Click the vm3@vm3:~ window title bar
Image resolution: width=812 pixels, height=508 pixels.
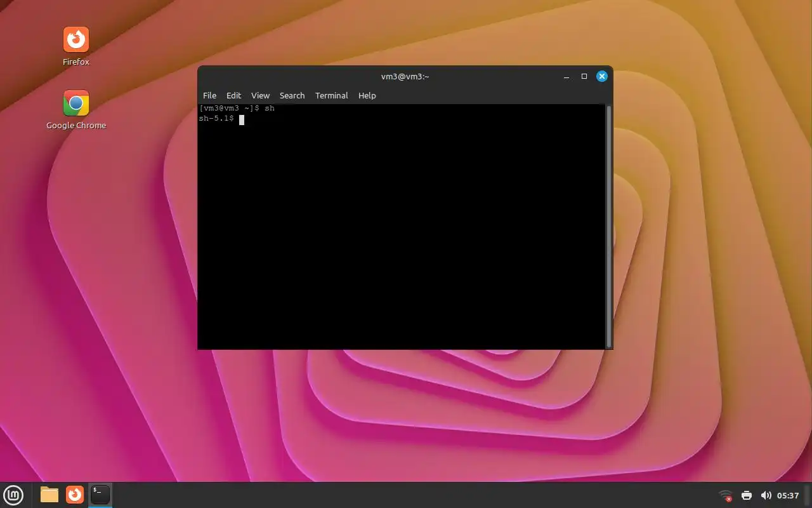point(405,76)
